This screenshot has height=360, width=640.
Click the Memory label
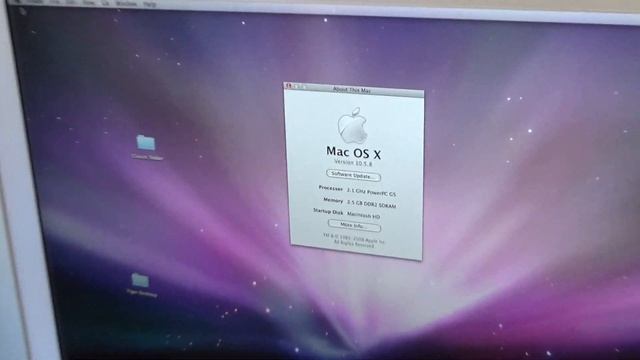pos(333,200)
